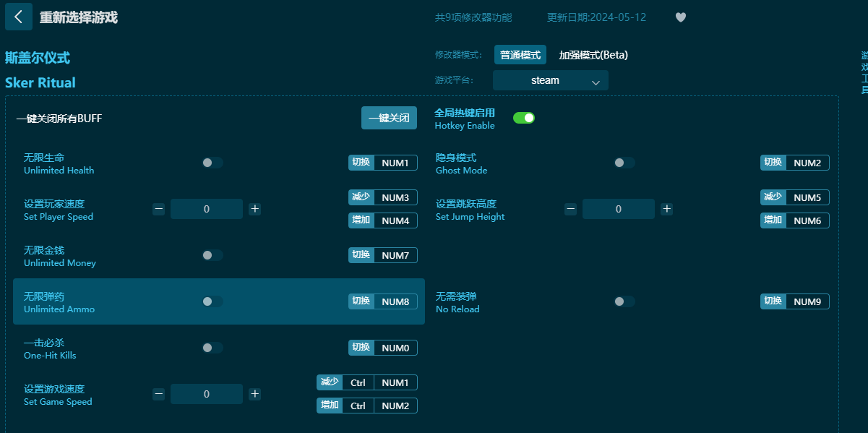Open the steam platform dropdown
The height and width of the screenshot is (433, 868).
(550, 80)
